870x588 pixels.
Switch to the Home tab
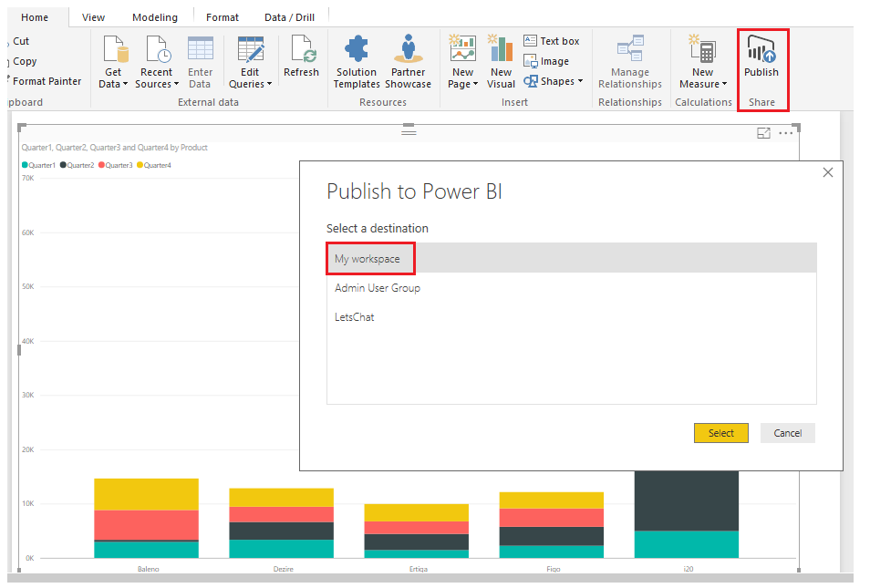click(x=35, y=17)
